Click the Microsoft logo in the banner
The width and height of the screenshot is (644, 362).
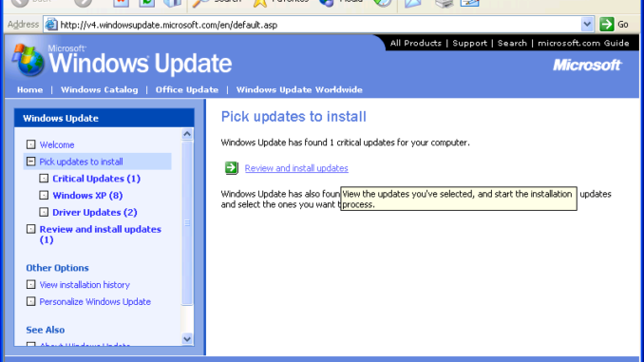tap(587, 65)
